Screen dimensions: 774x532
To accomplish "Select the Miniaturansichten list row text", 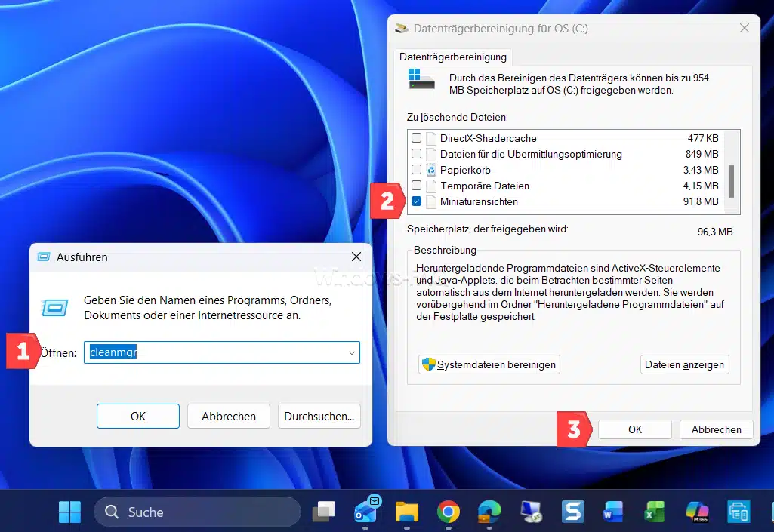I will point(479,201).
